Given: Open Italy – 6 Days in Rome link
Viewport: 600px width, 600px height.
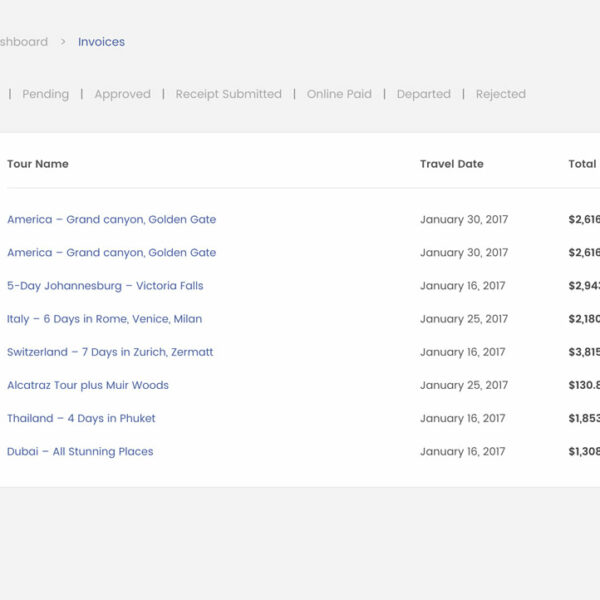Looking at the screenshot, I should pos(104,319).
